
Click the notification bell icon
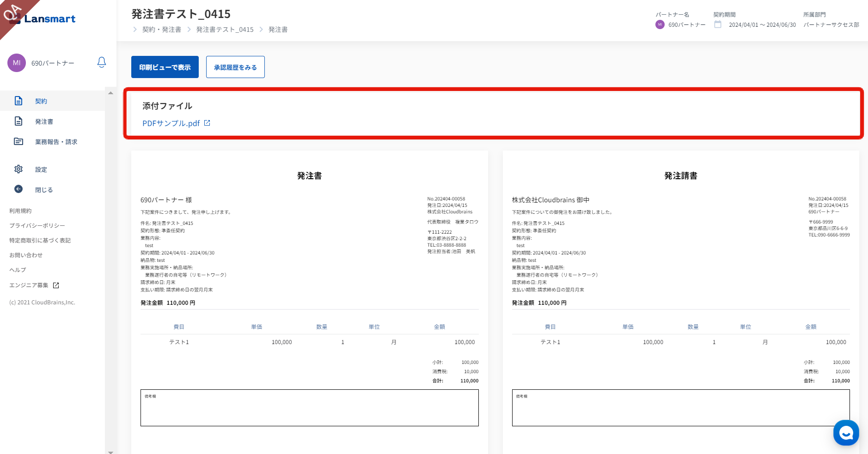pyautogui.click(x=102, y=62)
